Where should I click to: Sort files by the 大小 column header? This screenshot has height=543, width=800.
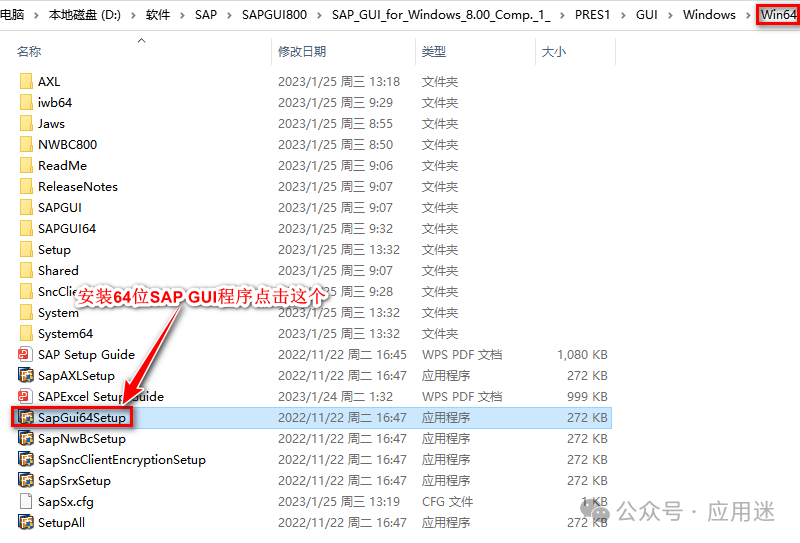pos(554,52)
